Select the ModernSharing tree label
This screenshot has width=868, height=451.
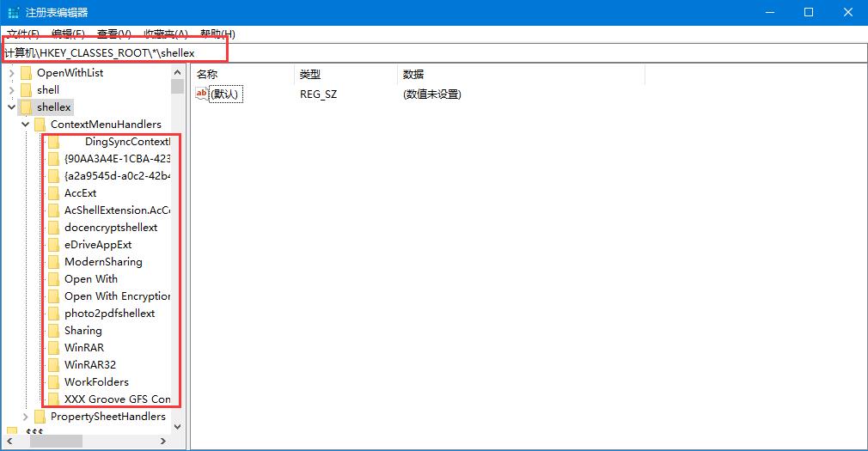tap(103, 262)
